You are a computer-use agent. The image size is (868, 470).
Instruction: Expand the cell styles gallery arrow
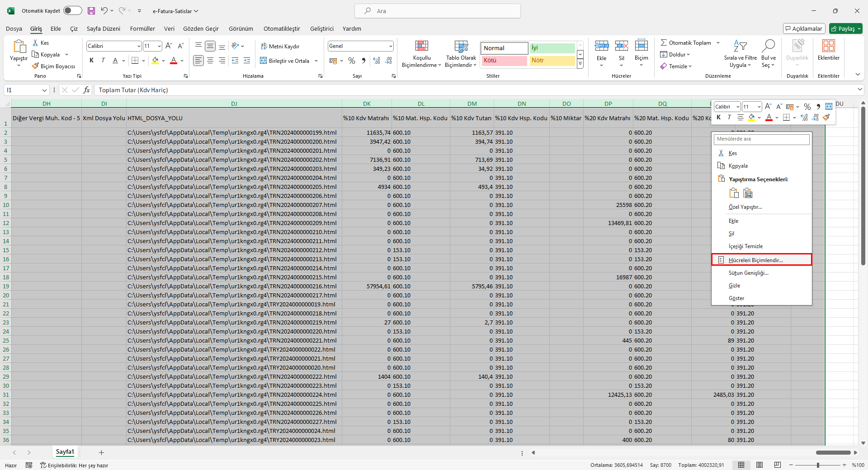(x=580, y=65)
